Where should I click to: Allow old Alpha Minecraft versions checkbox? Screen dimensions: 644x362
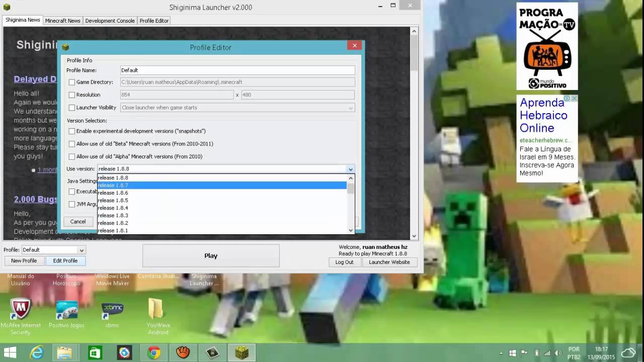[72, 157]
